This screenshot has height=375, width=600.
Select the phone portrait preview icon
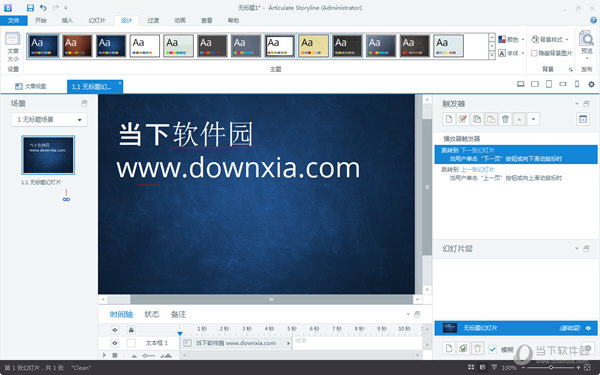[x=577, y=84]
